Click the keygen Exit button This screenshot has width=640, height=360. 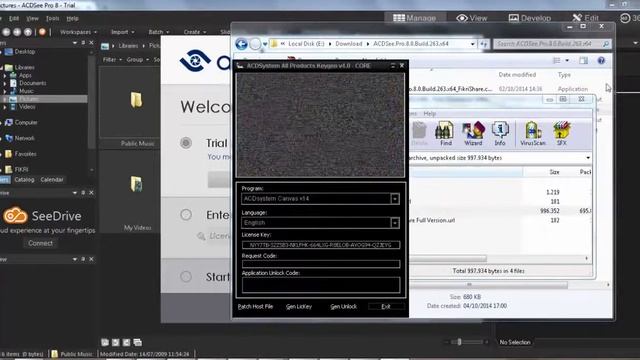click(x=386, y=307)
